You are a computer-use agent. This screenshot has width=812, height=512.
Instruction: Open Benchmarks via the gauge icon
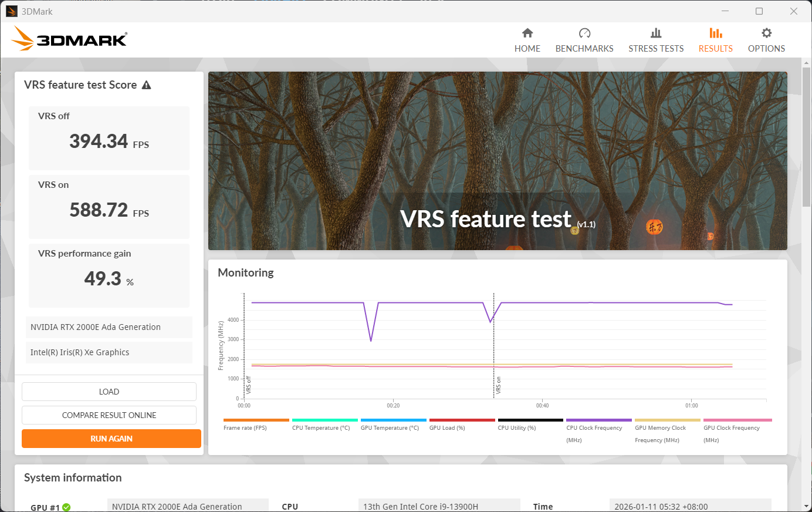(584, 33)
